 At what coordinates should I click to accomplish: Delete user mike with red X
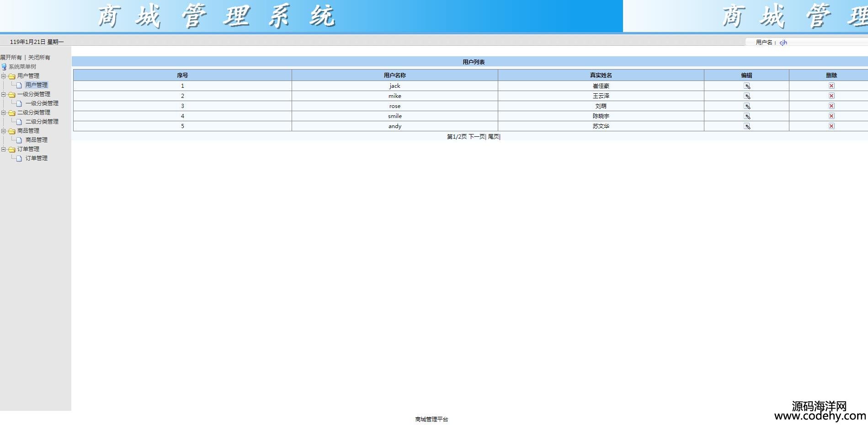[x=831, y=96]
